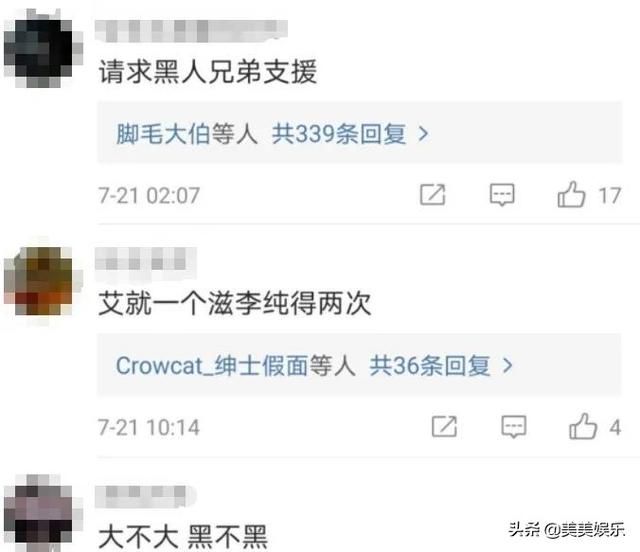Select comment text 艾就一个滋李纯得两次
The height and width of the screenshot is (552, 640).
pos(235,303)
